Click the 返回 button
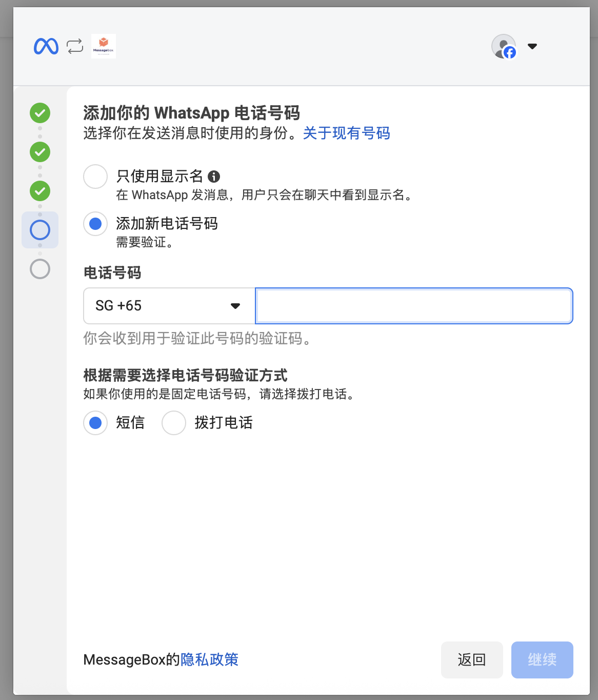 471,660
